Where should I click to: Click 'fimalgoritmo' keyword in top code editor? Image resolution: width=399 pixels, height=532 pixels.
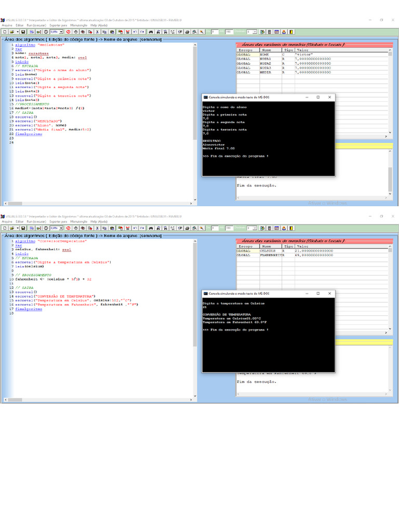(x=29, y=134)
